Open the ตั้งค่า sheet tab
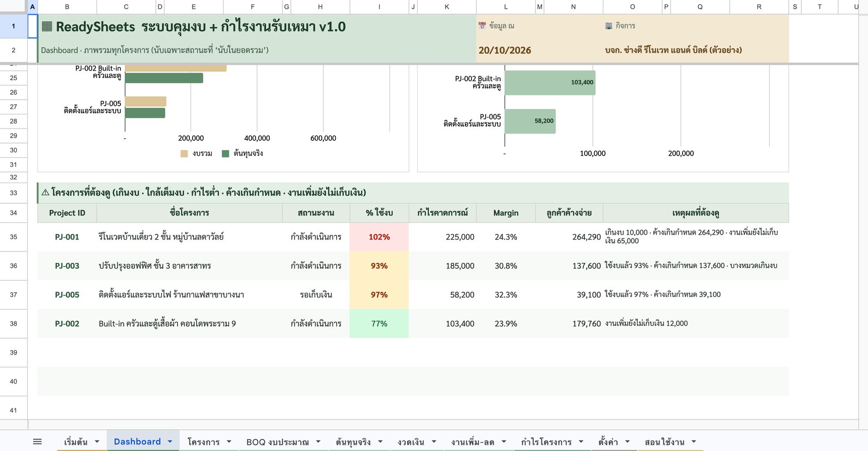 point(608,442)
